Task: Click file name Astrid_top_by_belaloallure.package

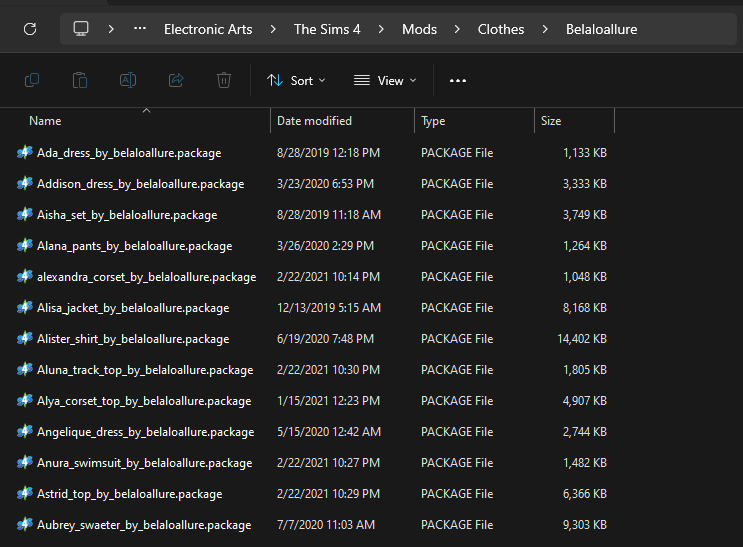Action: (129, 494)
